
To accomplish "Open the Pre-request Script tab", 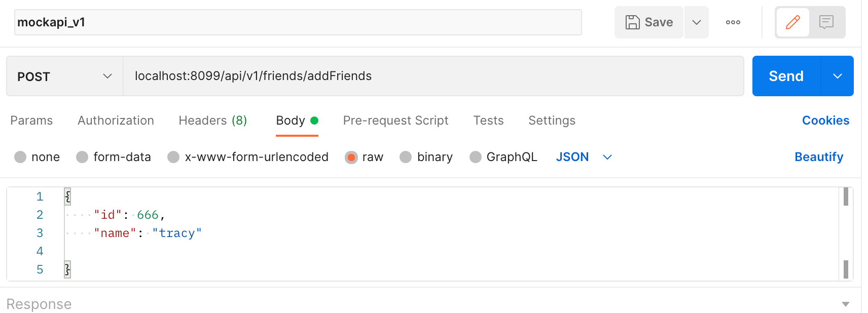I will coord(395,121).
